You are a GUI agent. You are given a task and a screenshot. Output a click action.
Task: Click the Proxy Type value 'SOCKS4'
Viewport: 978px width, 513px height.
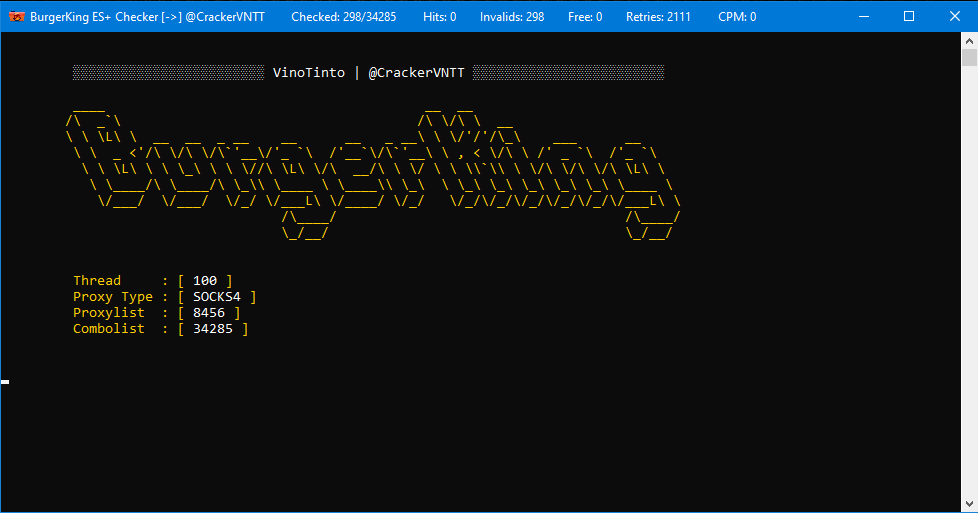click(216, 296)
